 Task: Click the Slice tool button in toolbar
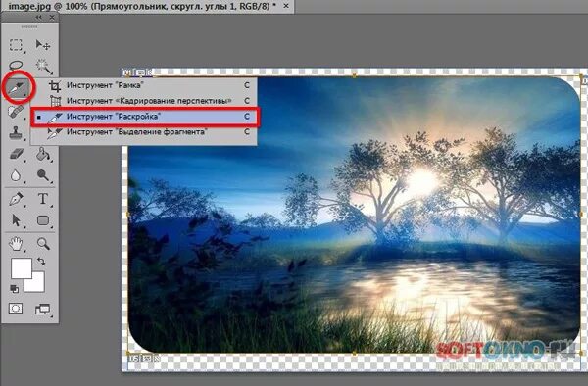18,88
